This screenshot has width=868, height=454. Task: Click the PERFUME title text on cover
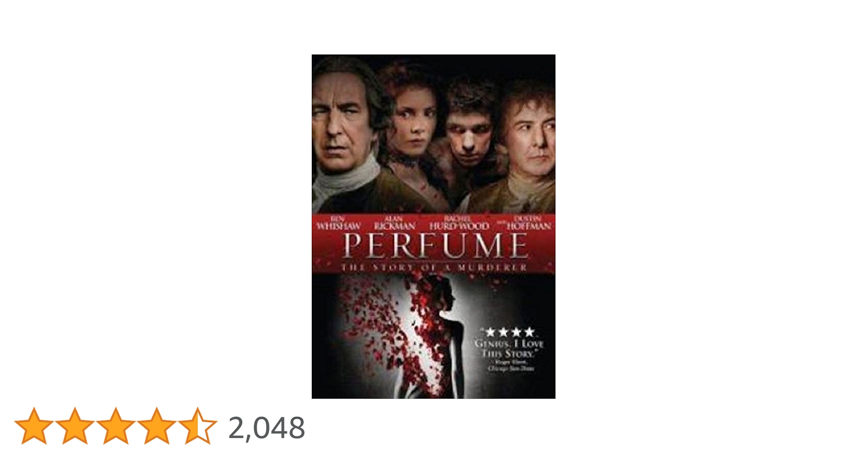[x=435, y=246]
